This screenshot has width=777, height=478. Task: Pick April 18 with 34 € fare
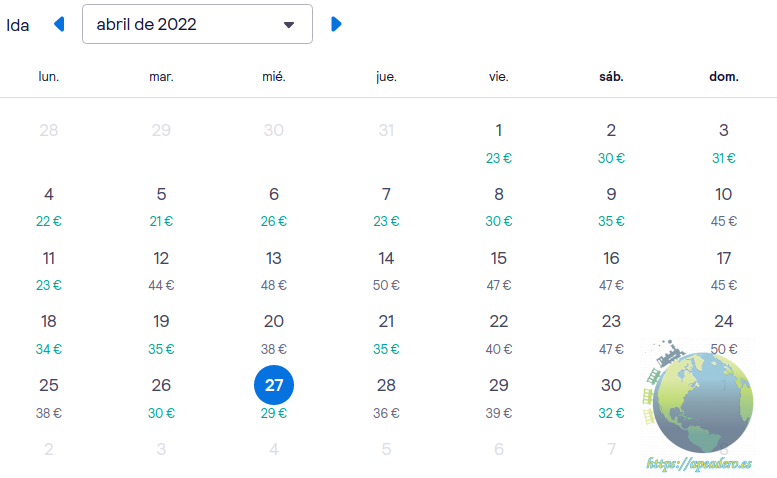tap(49, 333)
